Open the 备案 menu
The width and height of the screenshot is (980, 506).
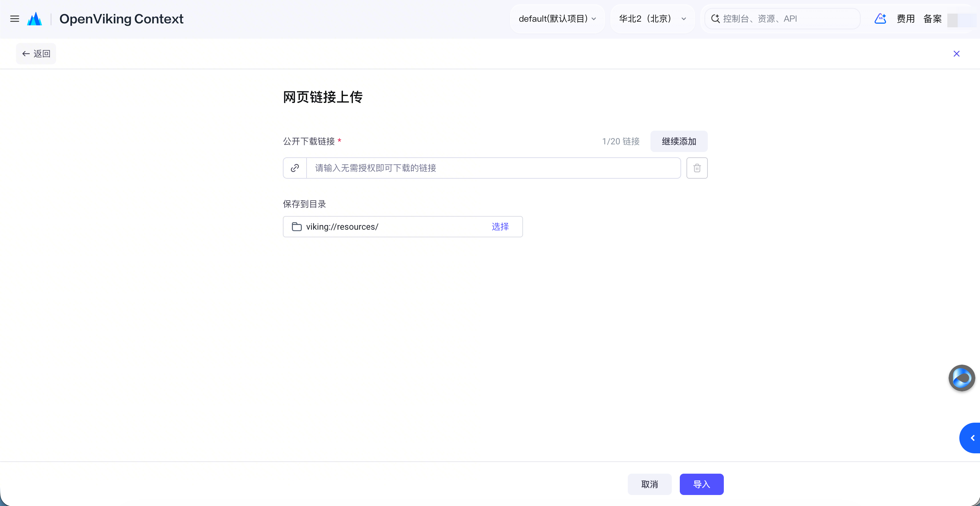tap(932, 19)
